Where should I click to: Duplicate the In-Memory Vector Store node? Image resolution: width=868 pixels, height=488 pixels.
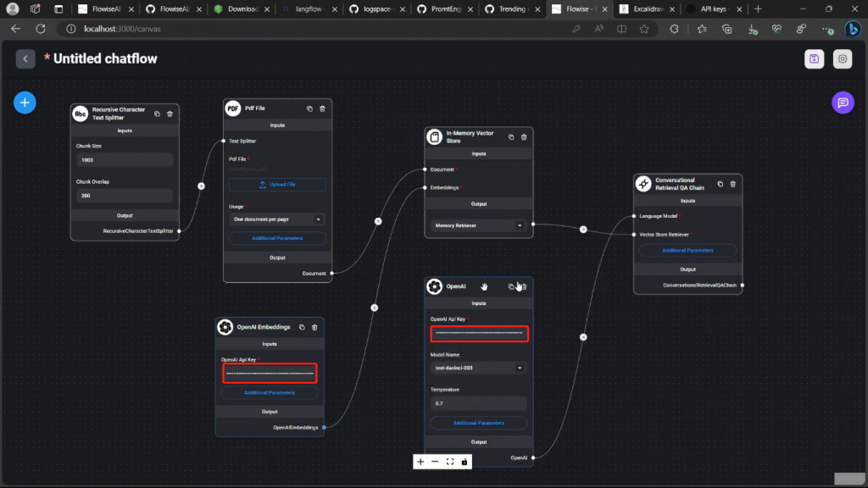pos(511,136)
